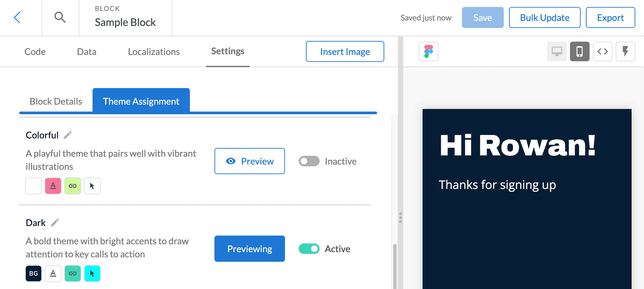Open the Block Details tab
Image resolution: width=644 pixels, height=289 pixels.
click(56, 101)
